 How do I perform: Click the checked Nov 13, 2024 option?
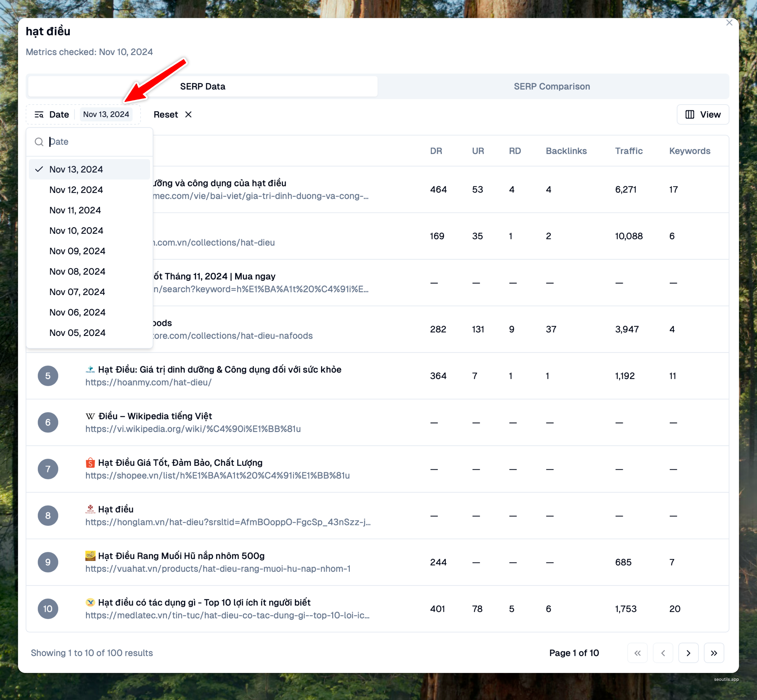click(76, 169)
